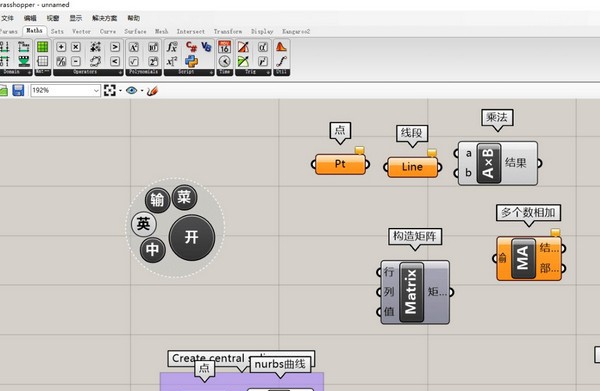
Task: Switch to the Intersect tab
Action: [191, 31]
